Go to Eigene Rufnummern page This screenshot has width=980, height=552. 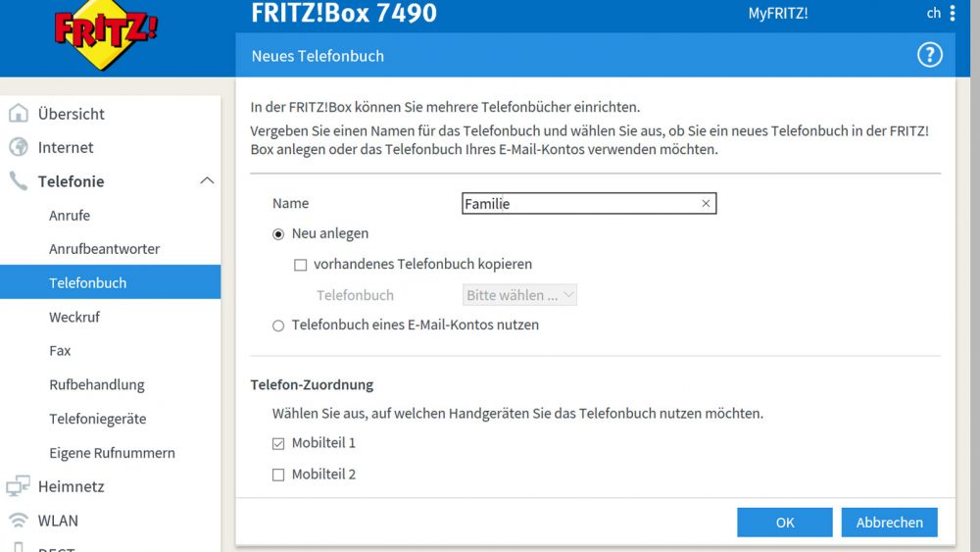[110, 453]
